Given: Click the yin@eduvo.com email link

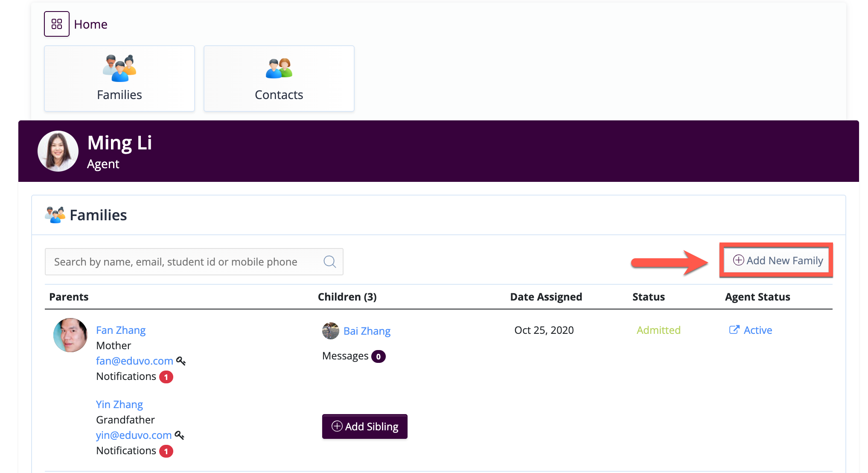Looking at the screenshot, I should coord(134,435).
